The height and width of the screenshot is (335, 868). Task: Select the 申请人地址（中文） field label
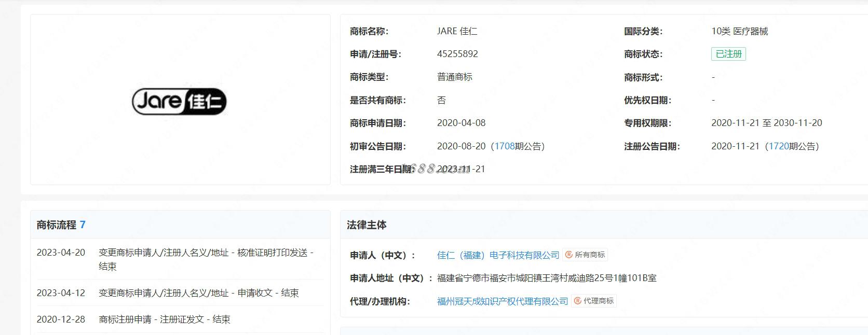click(391, 278)
